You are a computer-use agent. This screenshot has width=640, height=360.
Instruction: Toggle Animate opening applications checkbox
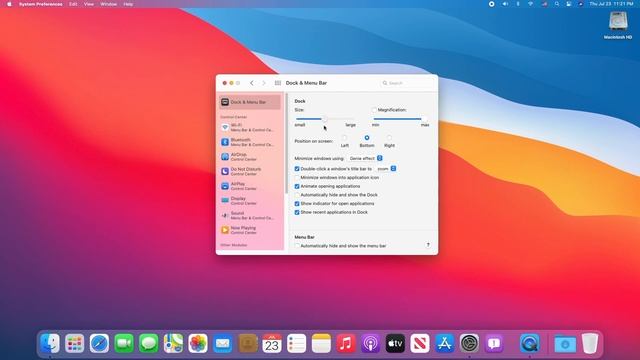coord(297,186)
